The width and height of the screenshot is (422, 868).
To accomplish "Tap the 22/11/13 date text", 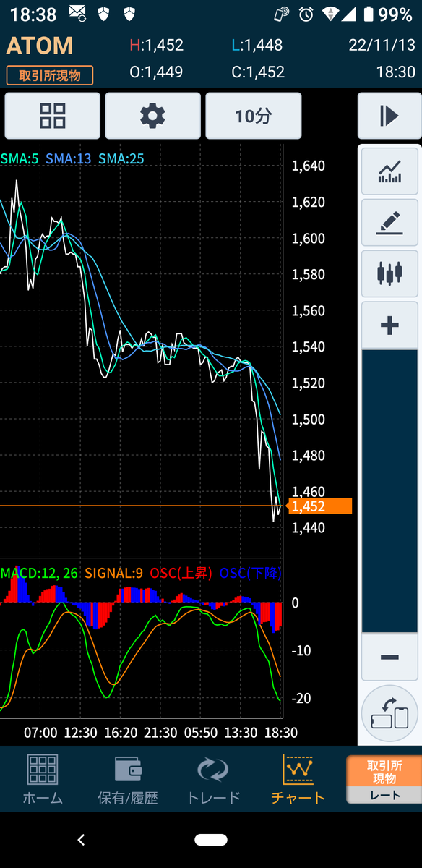I will (383, 45).
